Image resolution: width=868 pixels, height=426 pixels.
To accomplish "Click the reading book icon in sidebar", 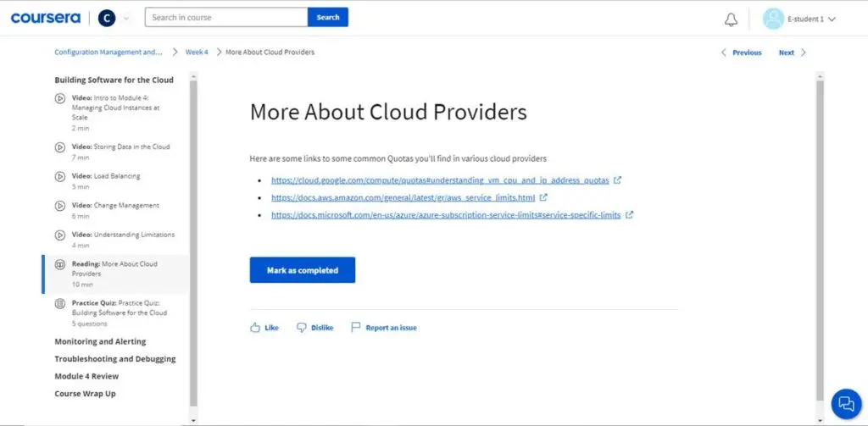I will (x=60, y=264).
